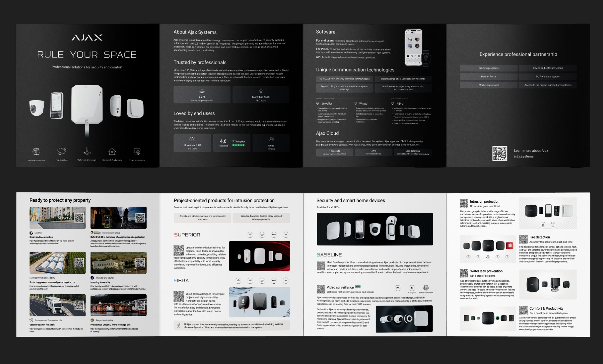Click the green Trustpilot star logo
This screenshot has height=364, width=603.
tap(233, 141)
